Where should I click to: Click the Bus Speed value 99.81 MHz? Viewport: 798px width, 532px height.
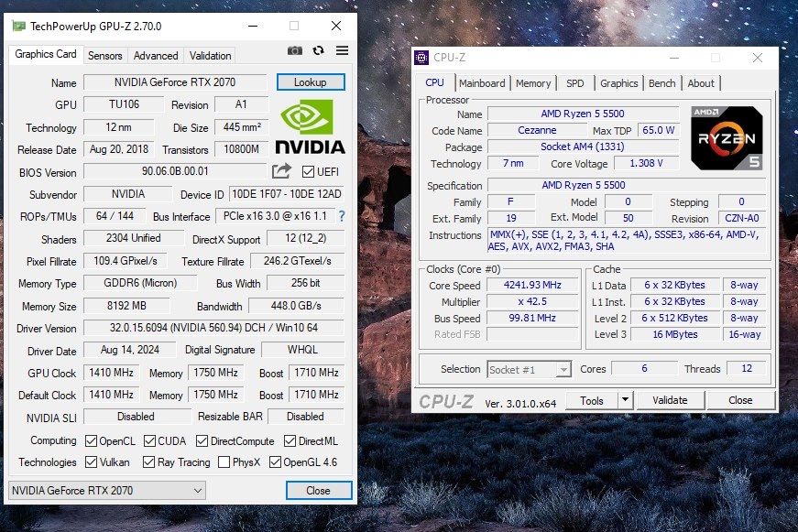(x=532, y=318)
